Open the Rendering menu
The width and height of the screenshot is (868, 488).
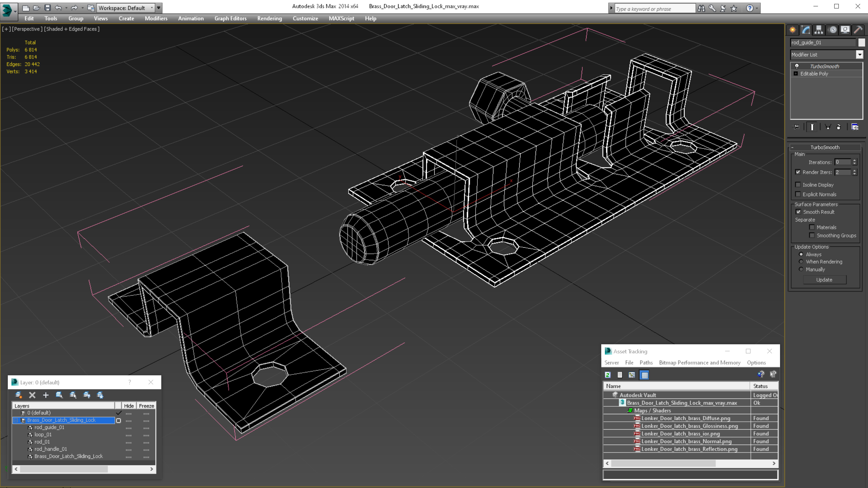[x=269, y=18]
